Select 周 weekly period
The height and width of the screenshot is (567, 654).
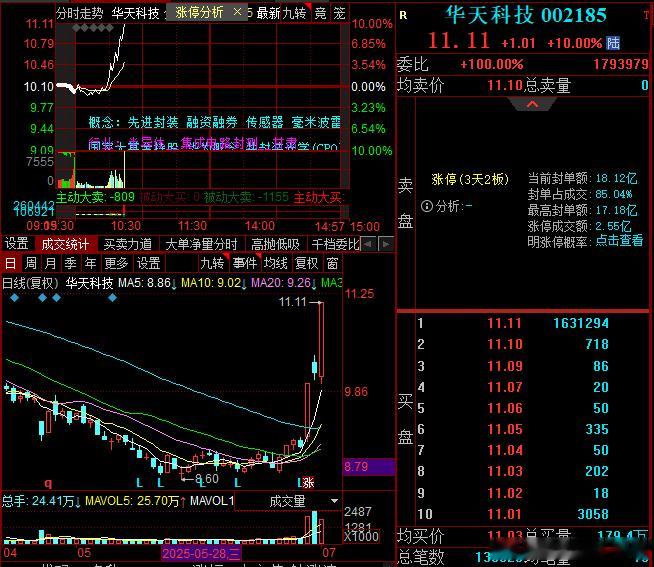pos(30,263)
